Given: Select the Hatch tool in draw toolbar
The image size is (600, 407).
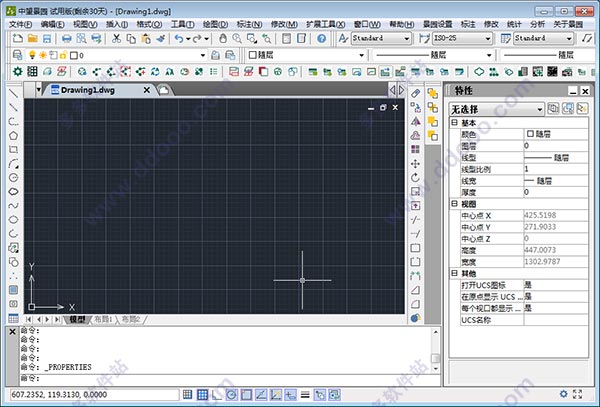Looking at the screenshot, I should pyautogui.click(x=13, y=290).
